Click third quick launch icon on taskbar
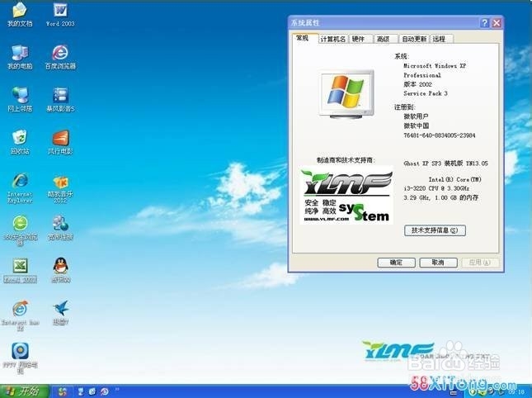 point(104,391)
